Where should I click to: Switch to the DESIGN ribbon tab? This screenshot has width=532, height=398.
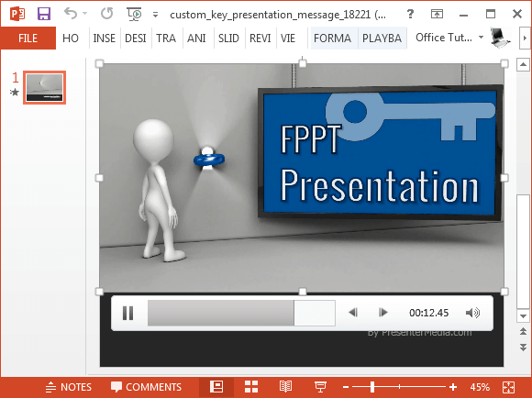pyautogui.click(x=136, y=38)
